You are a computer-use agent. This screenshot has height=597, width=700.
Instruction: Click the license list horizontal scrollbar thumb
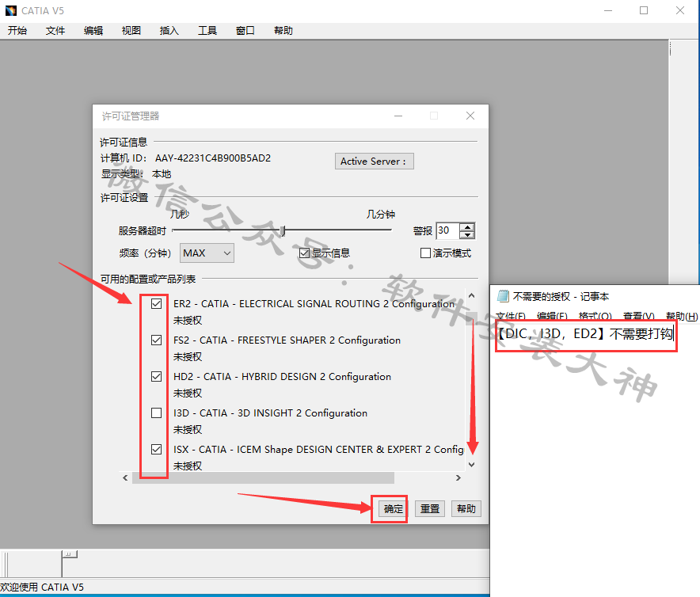point(264,477)
